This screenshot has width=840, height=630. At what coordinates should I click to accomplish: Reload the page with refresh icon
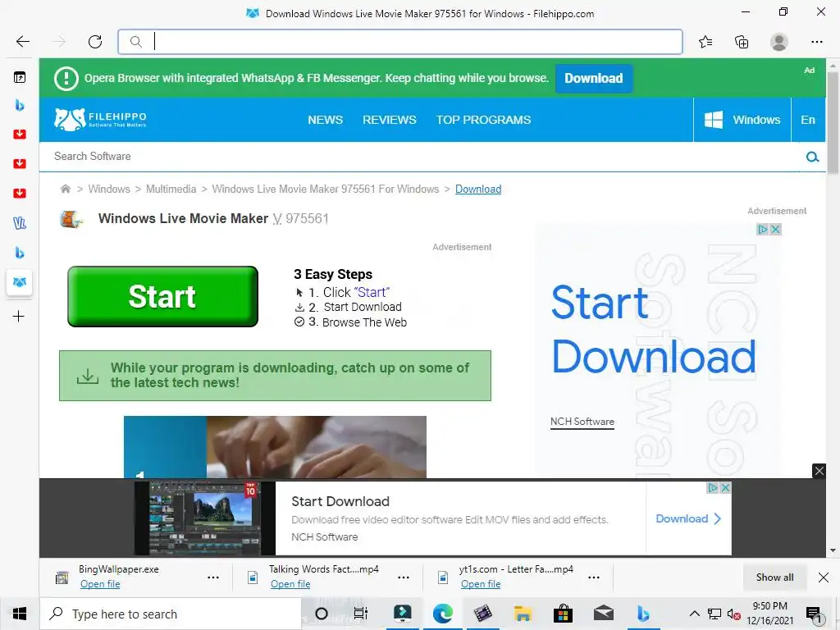coord(95,41)
